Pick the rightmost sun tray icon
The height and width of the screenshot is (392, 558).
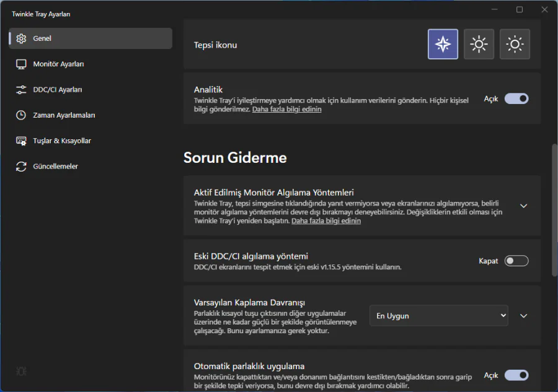pyautogui.click(x=515, y=45)
